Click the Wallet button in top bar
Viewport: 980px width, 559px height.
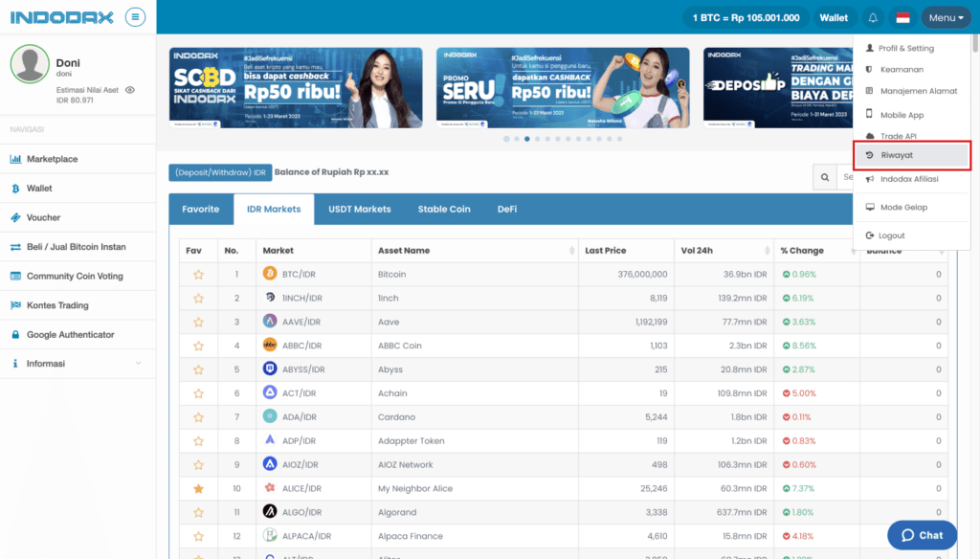tap(834, 17)
